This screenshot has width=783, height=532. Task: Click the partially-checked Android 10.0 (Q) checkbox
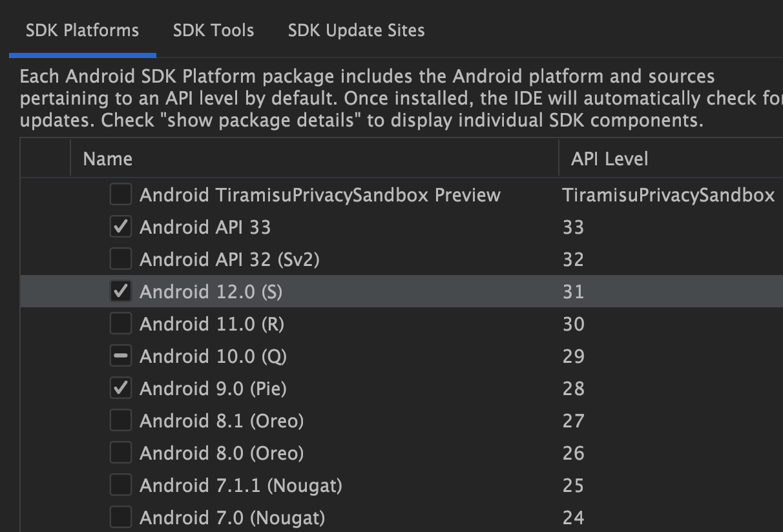pyautogui.click(x=120, y=356)
